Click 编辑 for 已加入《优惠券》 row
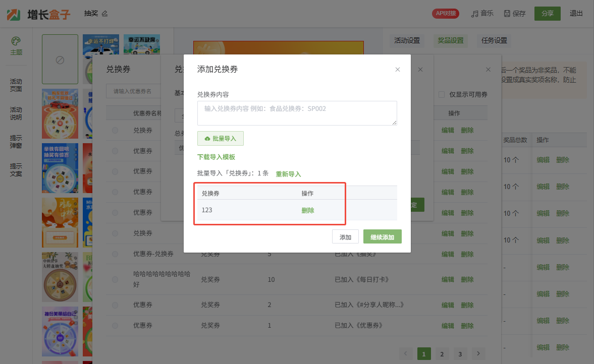 pos(448,326)
